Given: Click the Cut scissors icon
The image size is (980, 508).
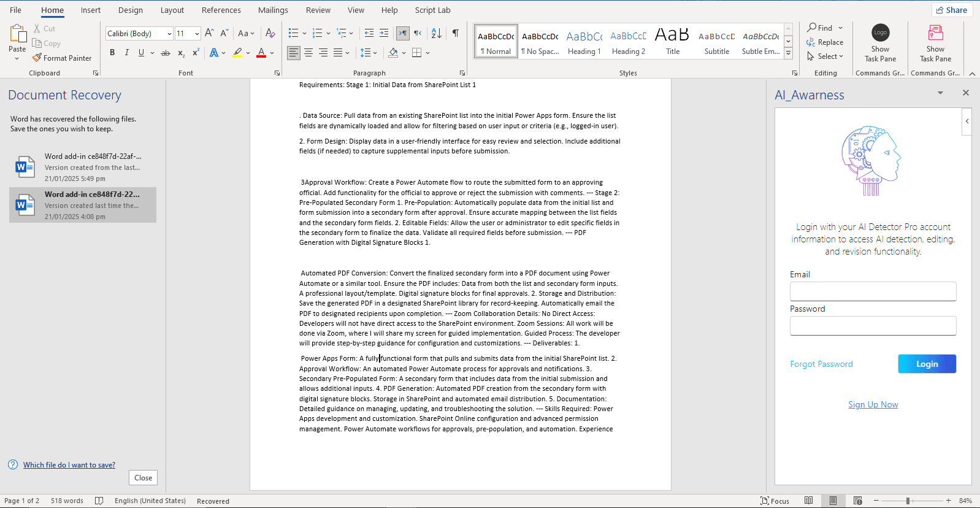Looking at the screenshot, I should [x=37, y=29].
